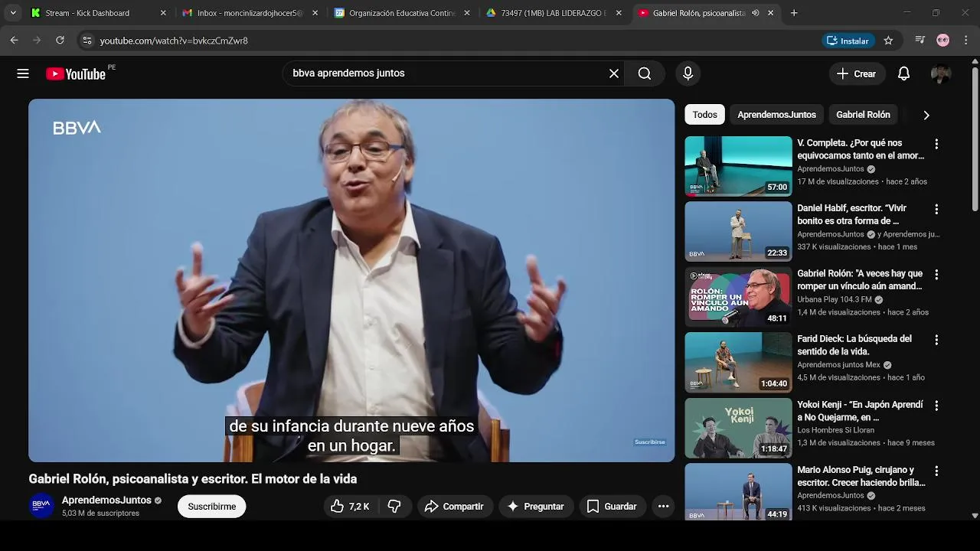
Task: Open the notifications bell
Action: (903, 73)
